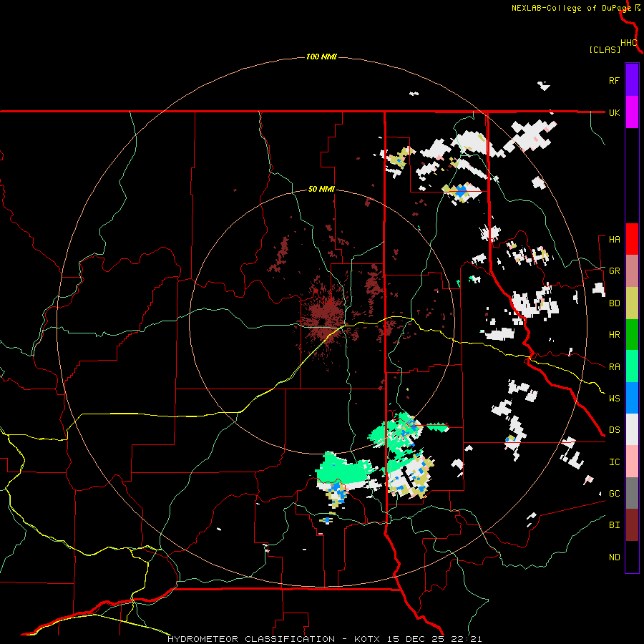Click the 'GC' legend label
The height and width of the screenshot is (644, 644).
[x=615, y=494]
